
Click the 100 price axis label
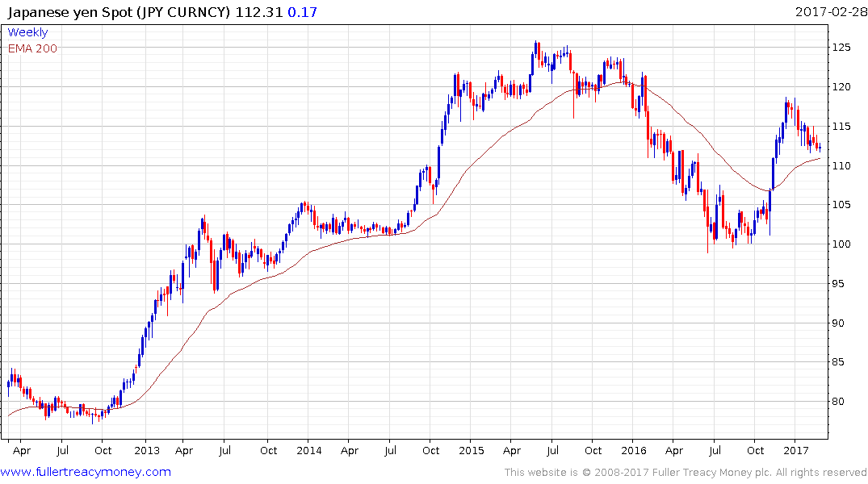841,244
